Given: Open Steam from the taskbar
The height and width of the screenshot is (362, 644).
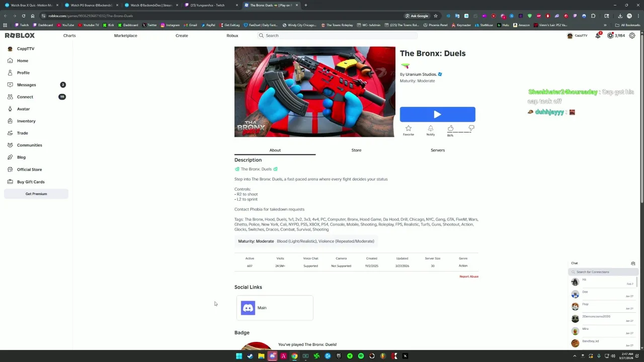Looking at the screenshot, I should pyautogui.click(x=250, y=356).
